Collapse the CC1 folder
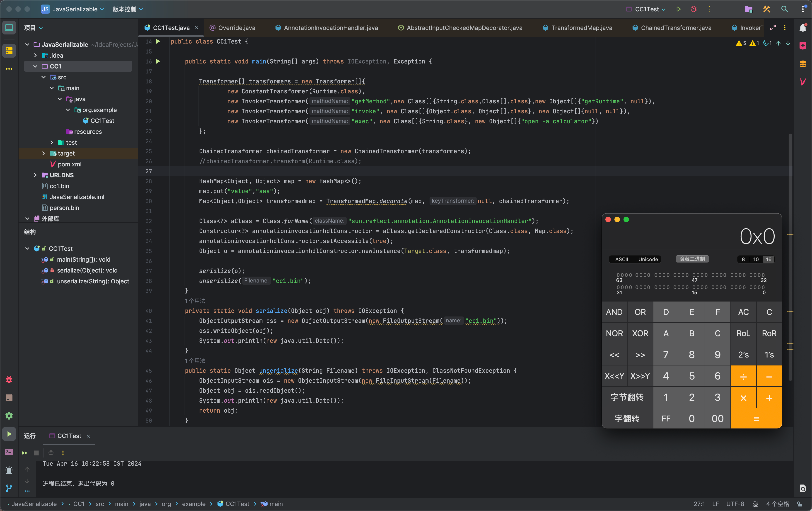 tap(35, 66)
